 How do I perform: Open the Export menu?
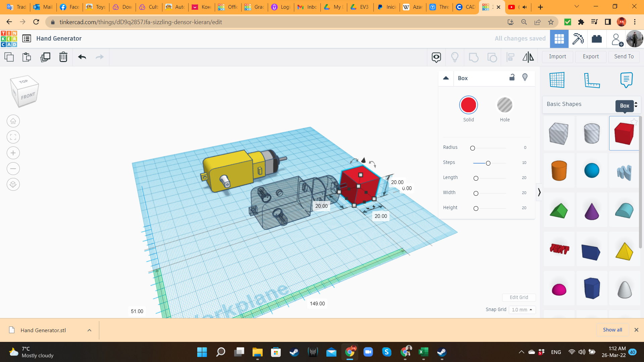coord(590,57)
